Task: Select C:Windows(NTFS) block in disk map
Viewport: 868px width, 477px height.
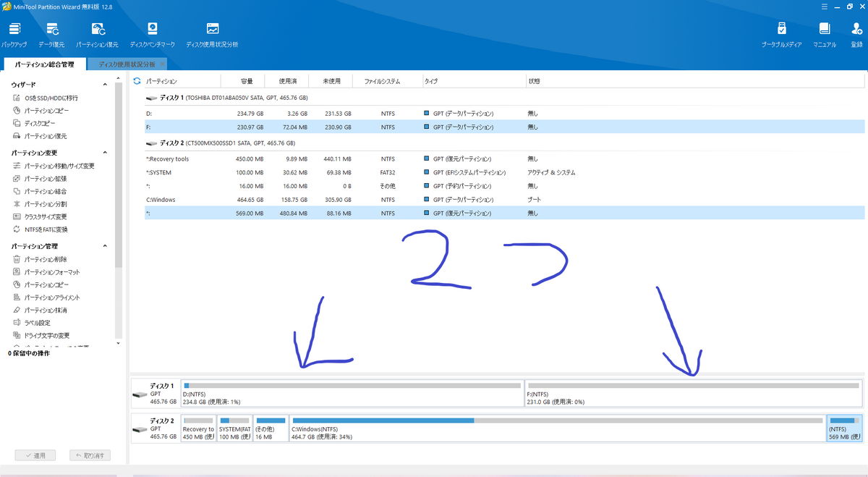Action: click(x=557, y=428)
